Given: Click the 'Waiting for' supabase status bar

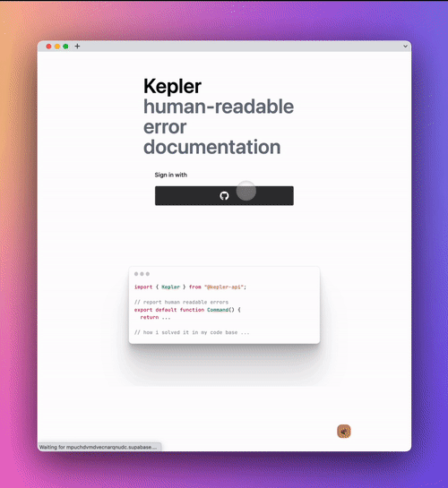Looking at the screenshot, I should click(x=99, y=447).
